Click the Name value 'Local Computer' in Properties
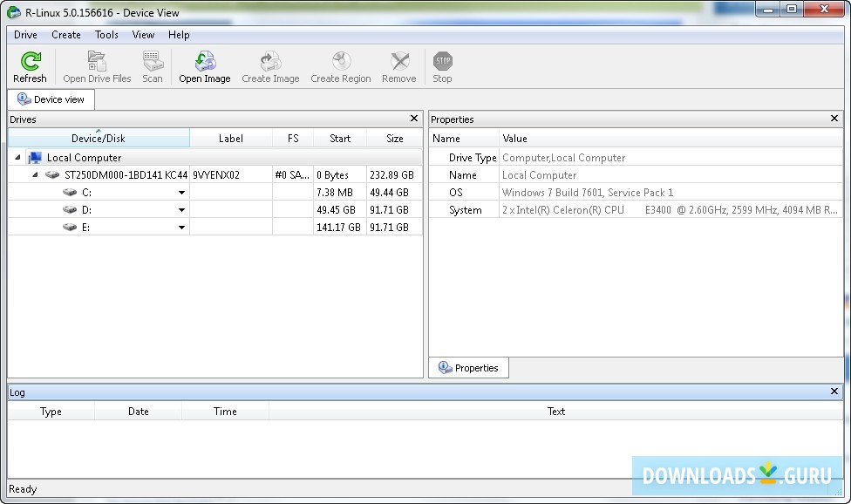The width and height of the screenshot is (851, 504). tap(540, 174)
